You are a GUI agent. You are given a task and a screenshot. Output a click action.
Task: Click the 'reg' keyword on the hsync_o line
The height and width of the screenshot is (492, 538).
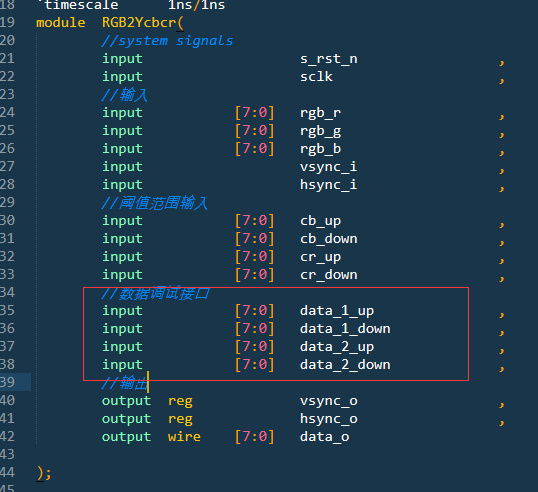coord(180,419)
